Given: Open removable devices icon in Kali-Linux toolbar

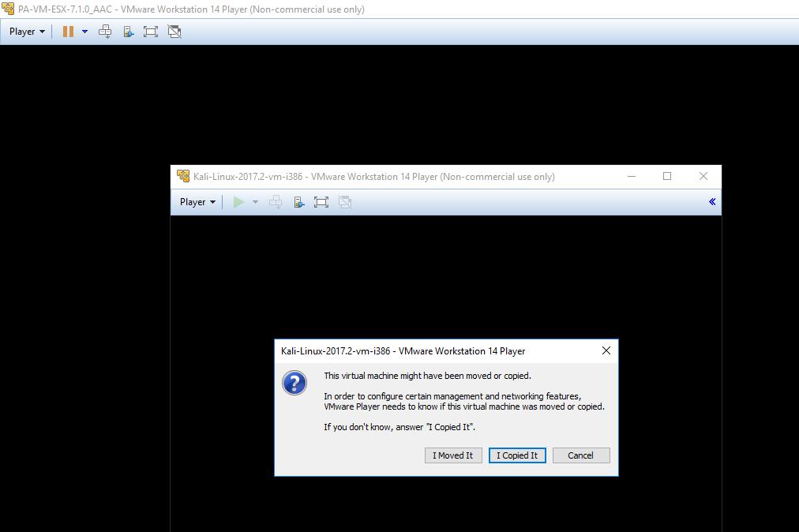Looking at the screenshot, I should [299, 202].
